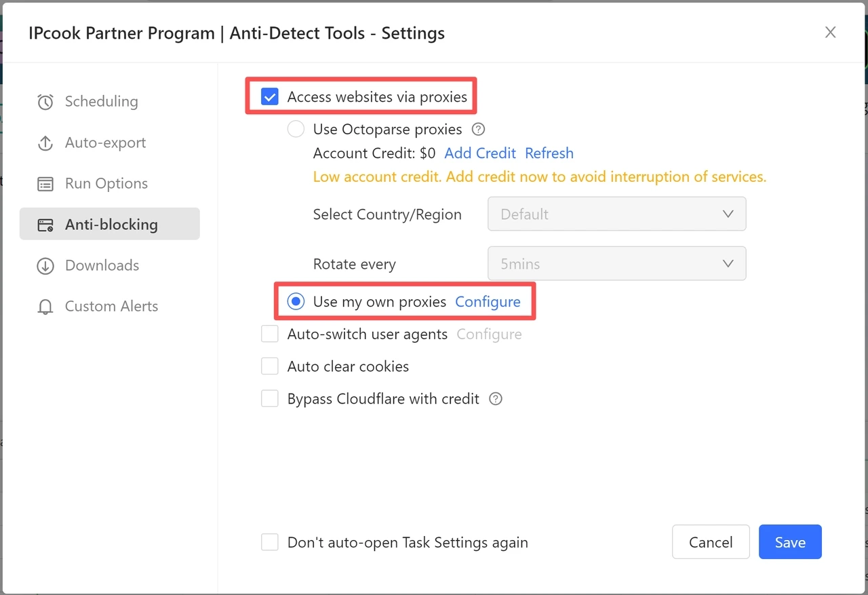This screenshot has width=868, height=595.
Task: Open the Default country dropdown chevron
Action: pos(728,214)
